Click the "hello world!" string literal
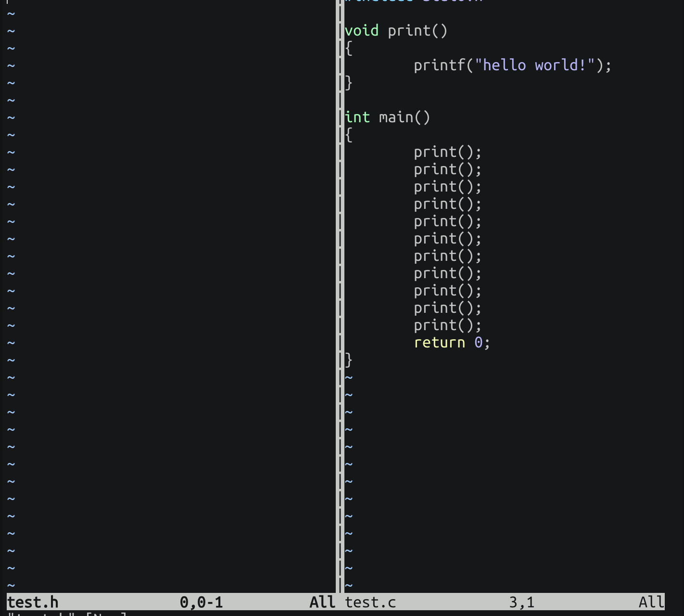The image size is (684, 616). [x=535, y=65]
